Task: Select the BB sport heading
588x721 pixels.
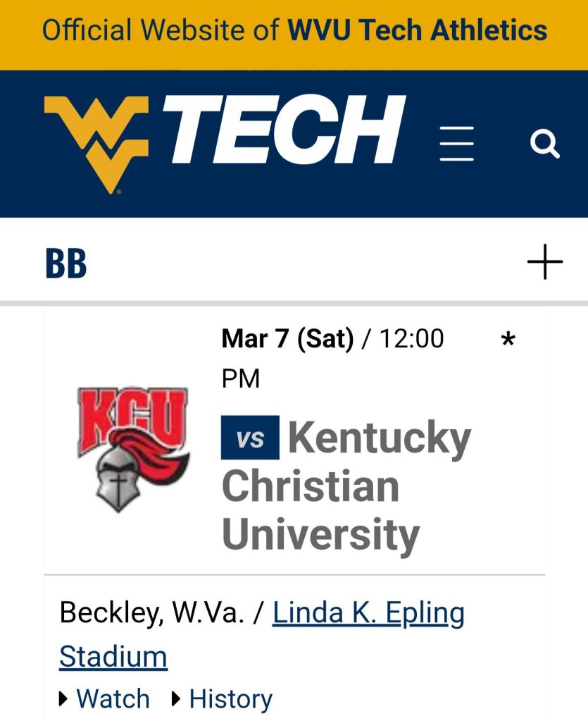Action: (x=65, y=264)
